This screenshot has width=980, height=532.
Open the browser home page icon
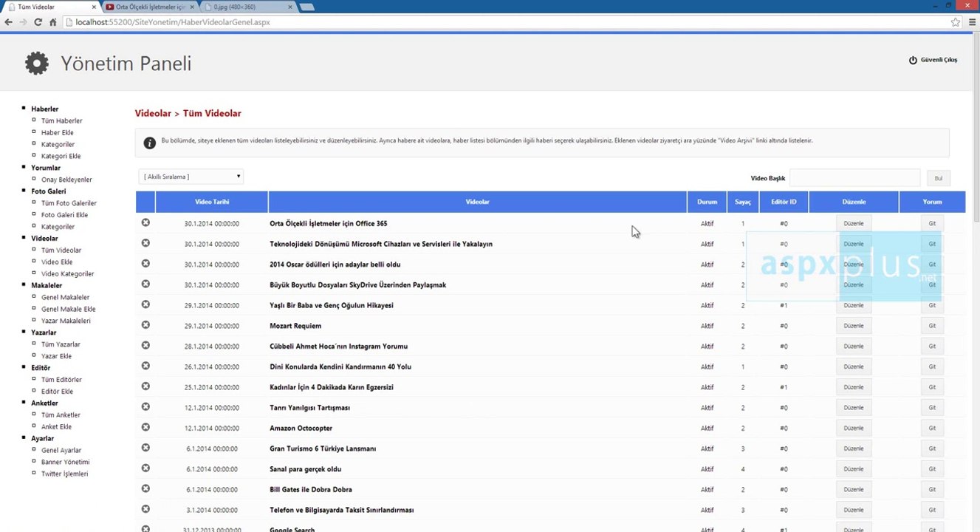coord(53,22)
